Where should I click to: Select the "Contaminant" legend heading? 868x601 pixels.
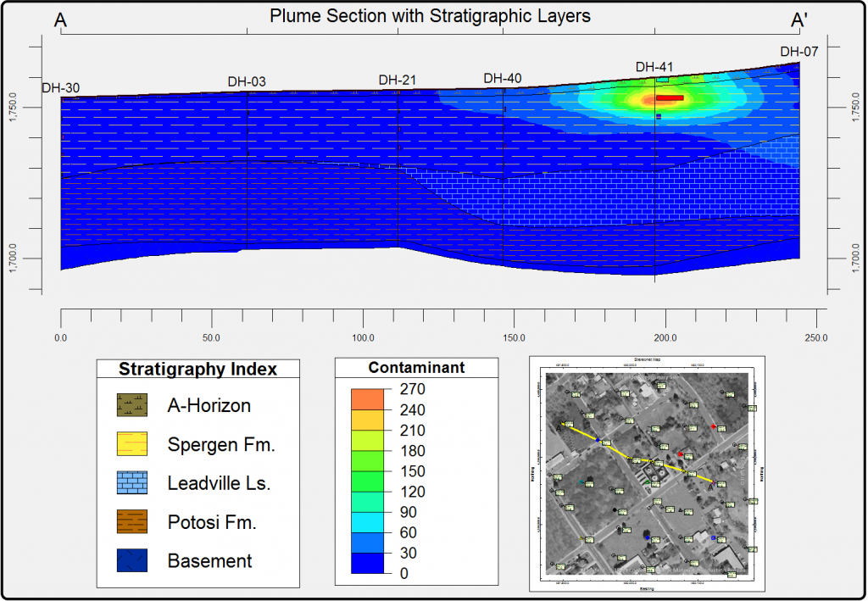[417, 367]
